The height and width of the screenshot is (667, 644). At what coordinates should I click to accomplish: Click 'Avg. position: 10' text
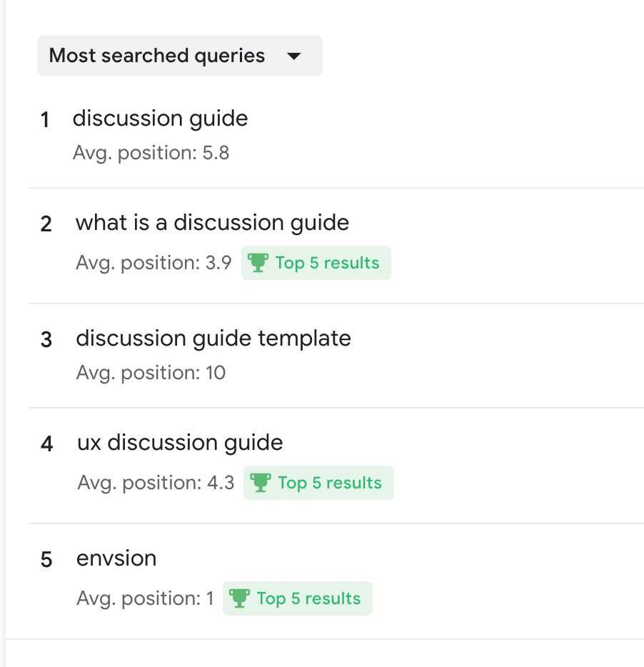coord(151,373)
